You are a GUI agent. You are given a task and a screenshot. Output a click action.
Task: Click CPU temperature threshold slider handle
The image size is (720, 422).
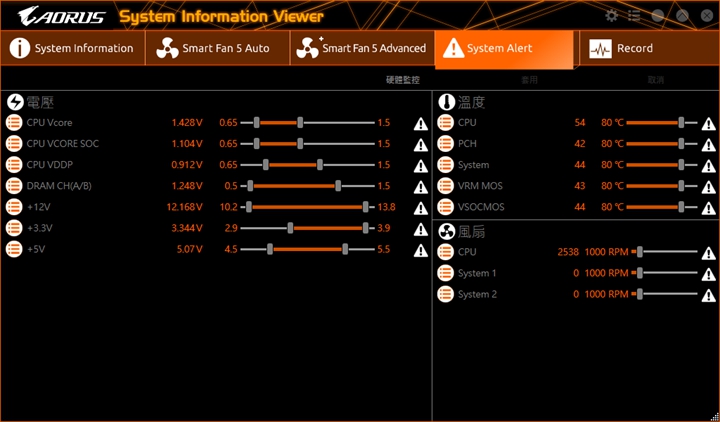tap(681, 123)
